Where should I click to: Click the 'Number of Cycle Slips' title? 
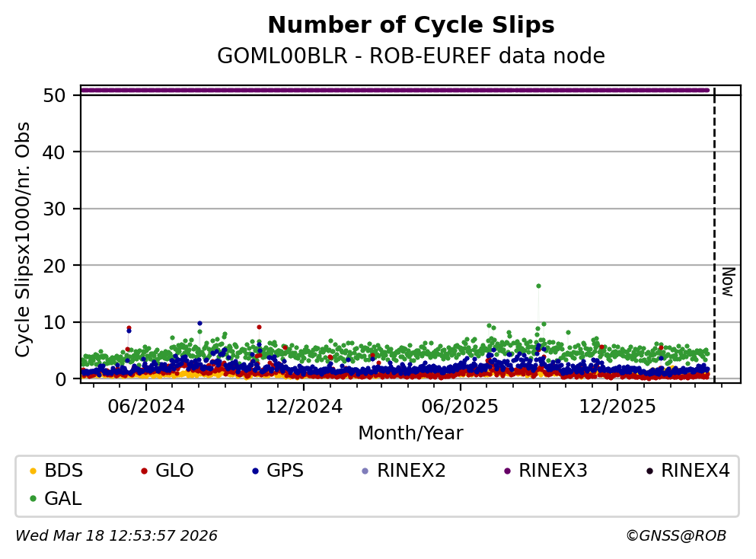click(411, 26)
